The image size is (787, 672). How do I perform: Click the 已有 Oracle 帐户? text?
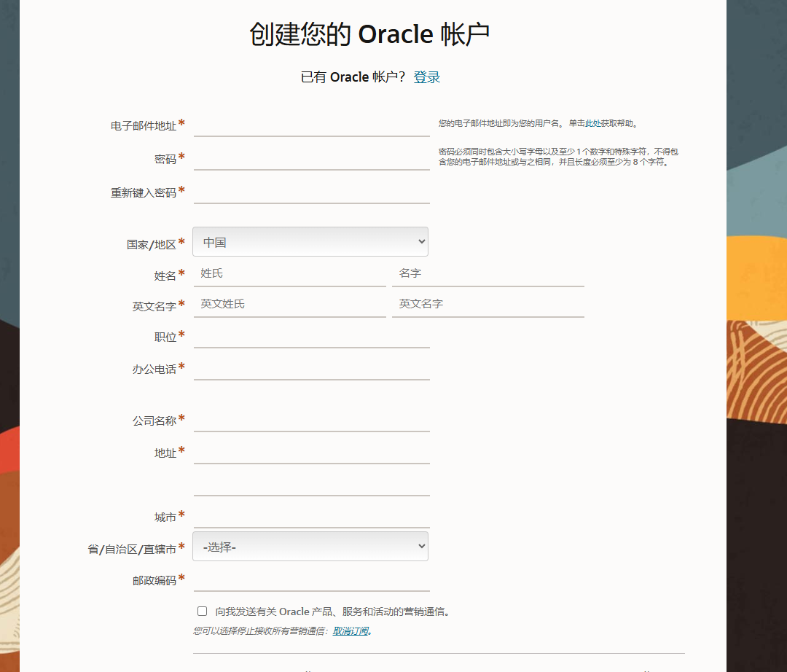[353, 77]
